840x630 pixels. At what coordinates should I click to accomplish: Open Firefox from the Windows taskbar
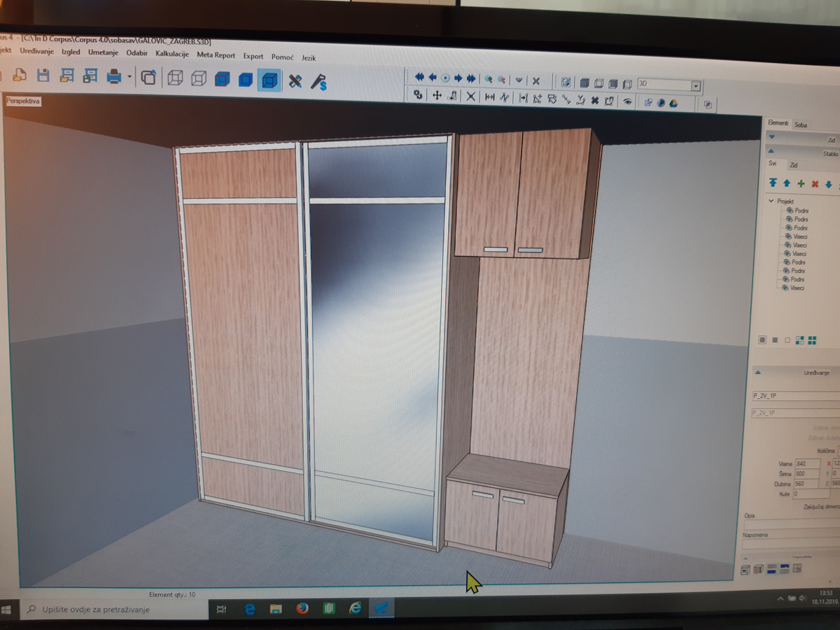tap(302, 608)
